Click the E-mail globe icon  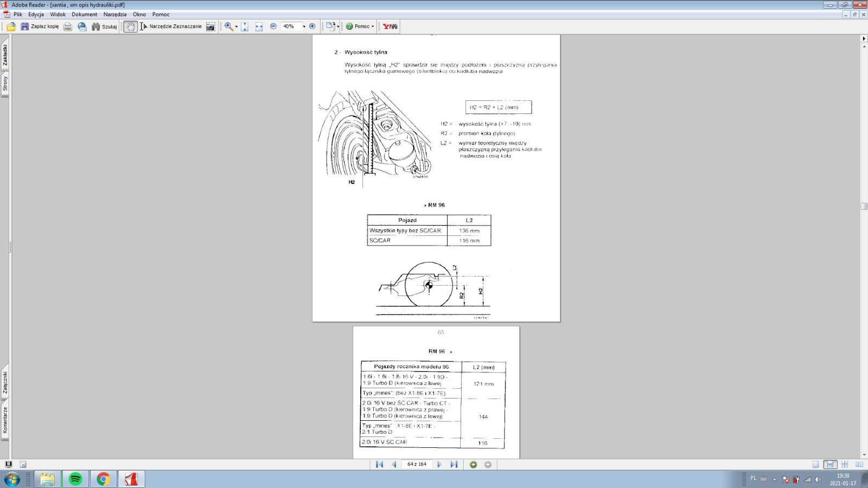click(x=82, y=26)
